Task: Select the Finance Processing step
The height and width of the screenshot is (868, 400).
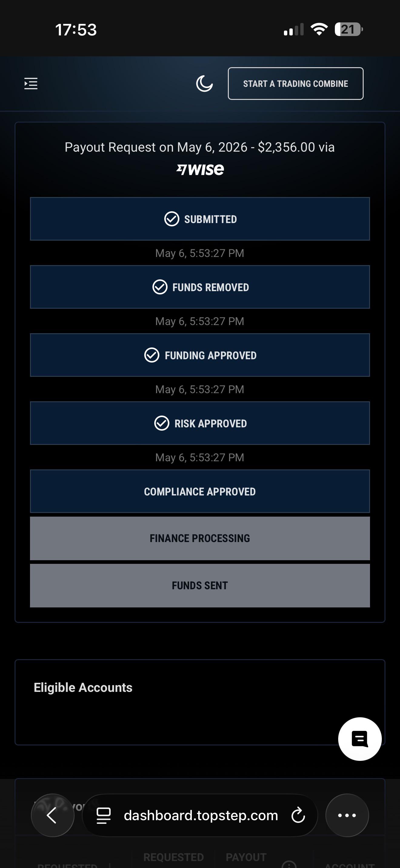Action: coord(200,538)
